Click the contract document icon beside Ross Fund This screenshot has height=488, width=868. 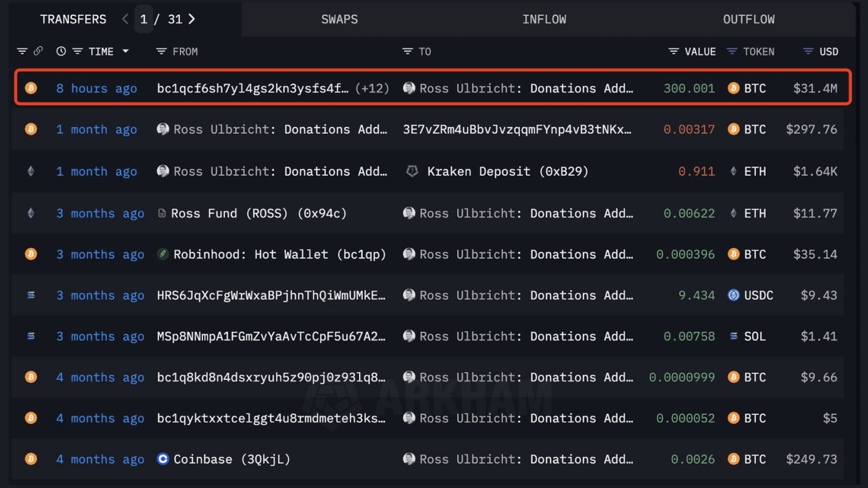pyautogui.click(x=162, y=213)
